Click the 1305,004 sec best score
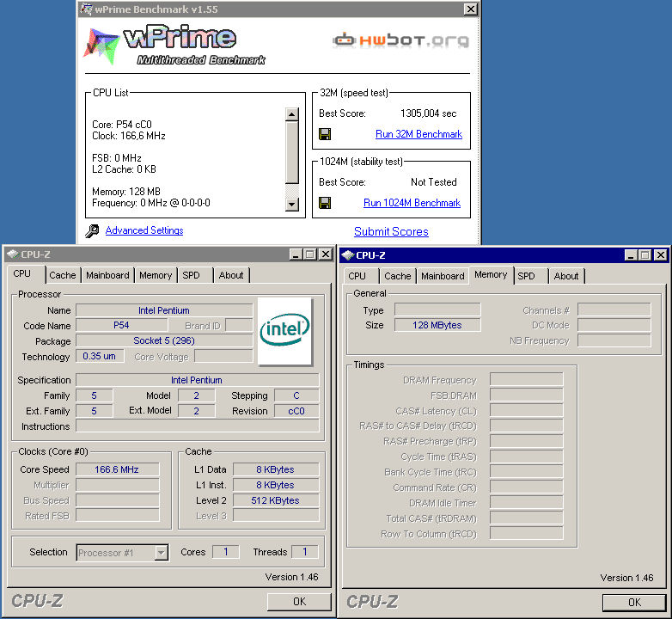This screenshot has height=619, width=672. pyautogui.click(x=428, y=113)
